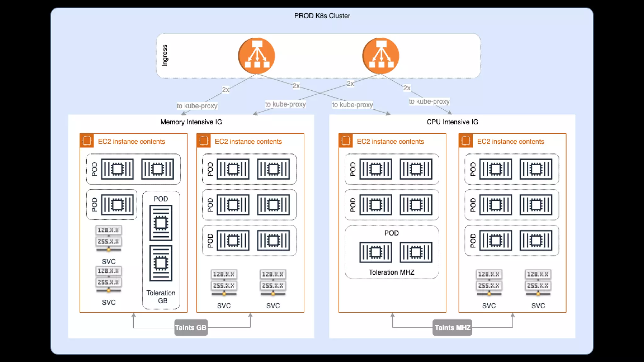Click the lower SVC IP icon in the first EC2 instance

(108, 280)
